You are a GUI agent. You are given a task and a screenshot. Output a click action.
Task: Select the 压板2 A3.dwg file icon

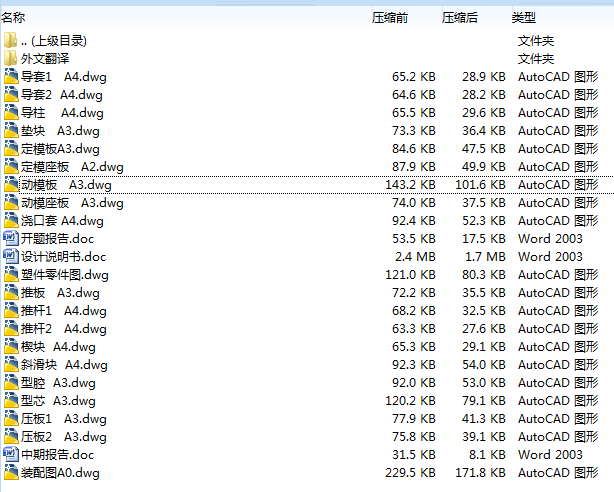click(11, 437)
